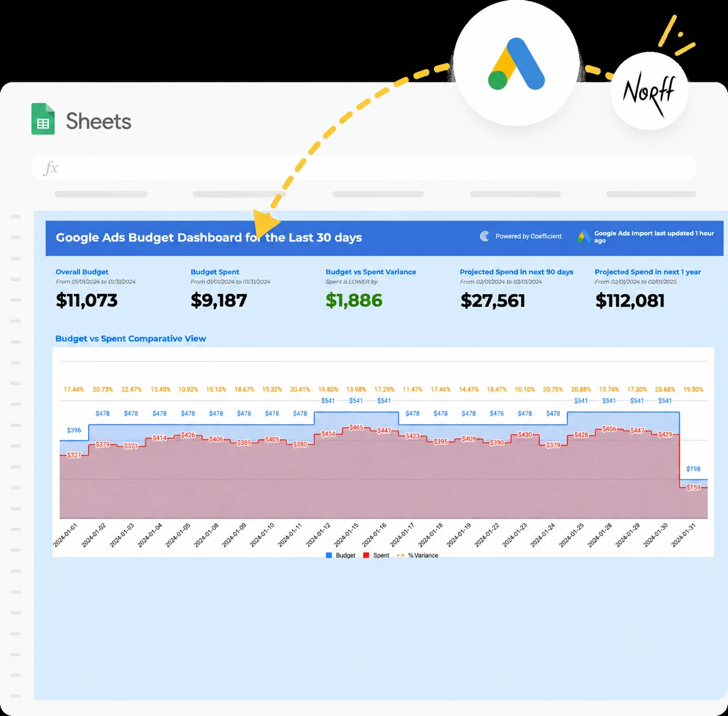Image resolution: width=728 pixels, height=716 pixels.
Task: Click 'From 02/01/2024 to 02/01/2025' date range
Action: coord(636,282)
